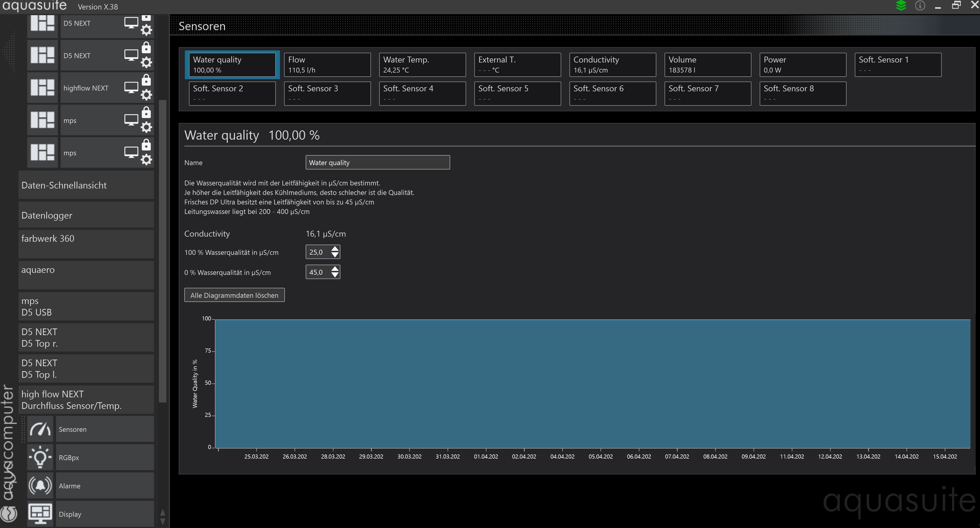Open the grid icon of the lower mps row

(x=42, y=152)
